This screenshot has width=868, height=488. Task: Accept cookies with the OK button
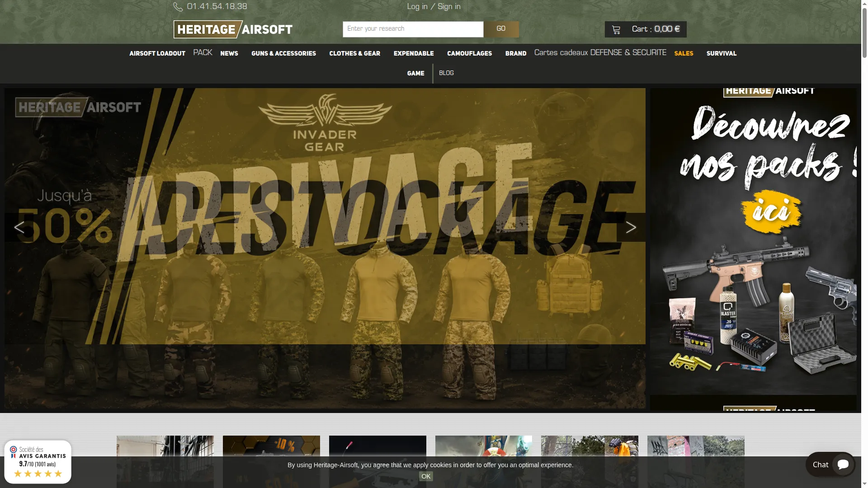click(426, 476)
